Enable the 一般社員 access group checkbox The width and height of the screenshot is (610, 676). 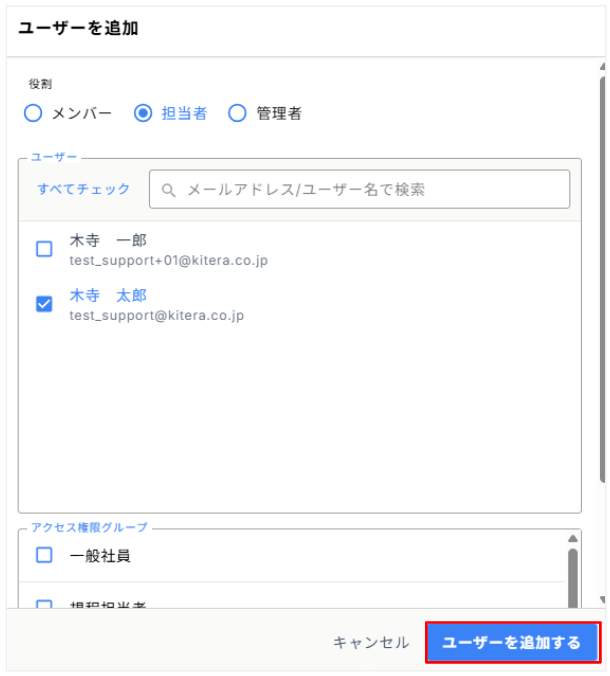(44, 555)
